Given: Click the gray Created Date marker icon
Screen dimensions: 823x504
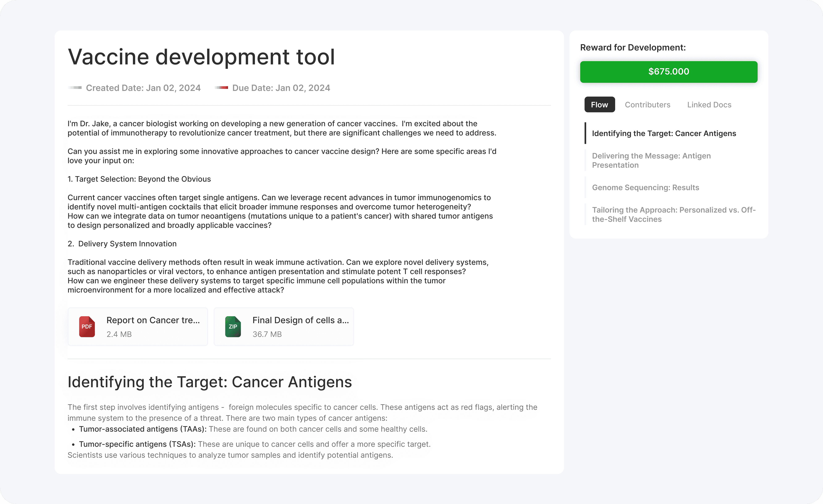Looking at the screenshot, I should (75, 88).
